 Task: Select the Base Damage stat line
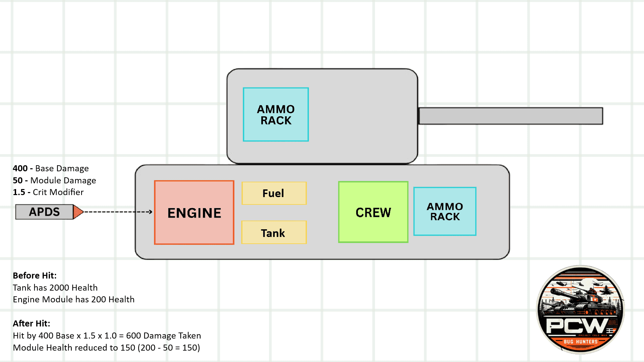click(51, 168)
